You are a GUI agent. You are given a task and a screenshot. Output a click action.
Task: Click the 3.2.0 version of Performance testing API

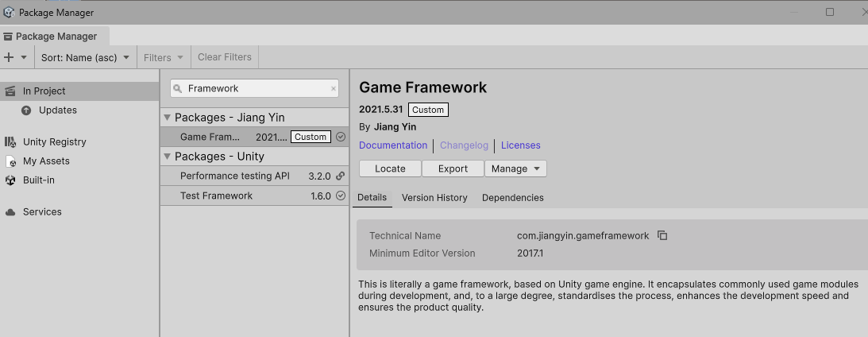click(x=319, y=176)
